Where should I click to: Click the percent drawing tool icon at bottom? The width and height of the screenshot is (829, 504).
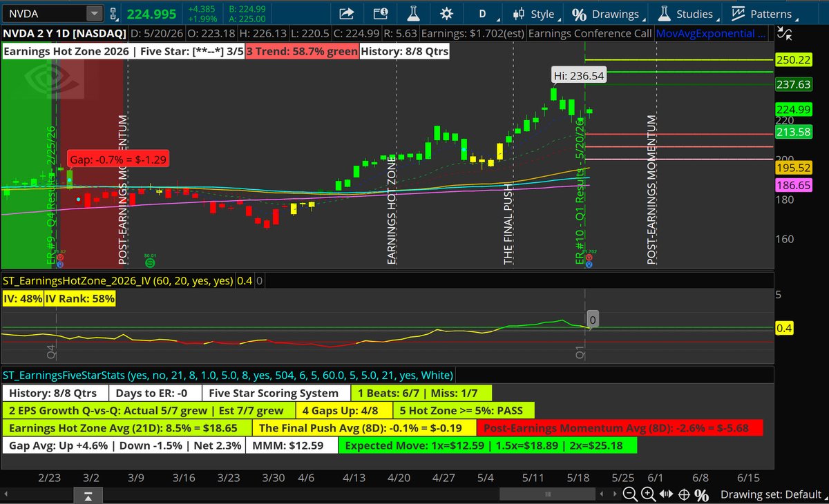pos(702,494)
